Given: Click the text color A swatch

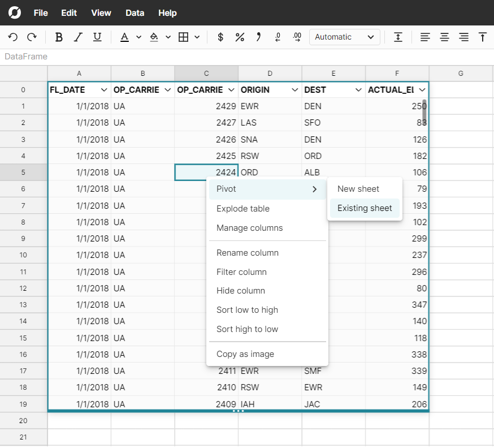Looking at the screenshot, I should click(x=124, y=37).
